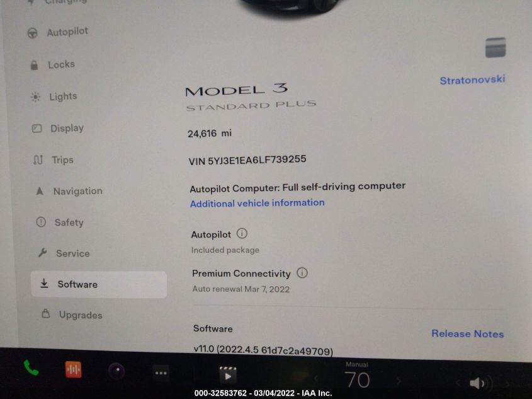This screenshot has height=399, width=532.
Task: Open Additional vehicle information link
Action: (257, 203)
